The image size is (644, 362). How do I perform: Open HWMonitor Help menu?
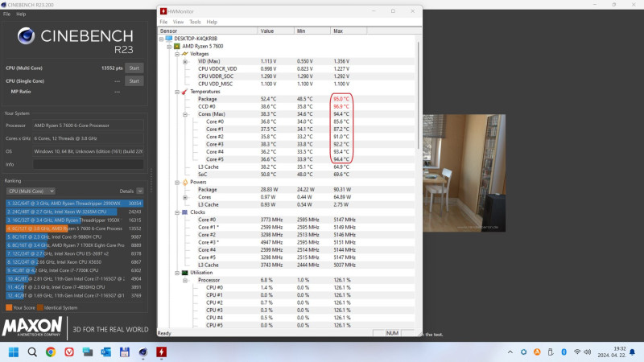(x=212, y=22)
